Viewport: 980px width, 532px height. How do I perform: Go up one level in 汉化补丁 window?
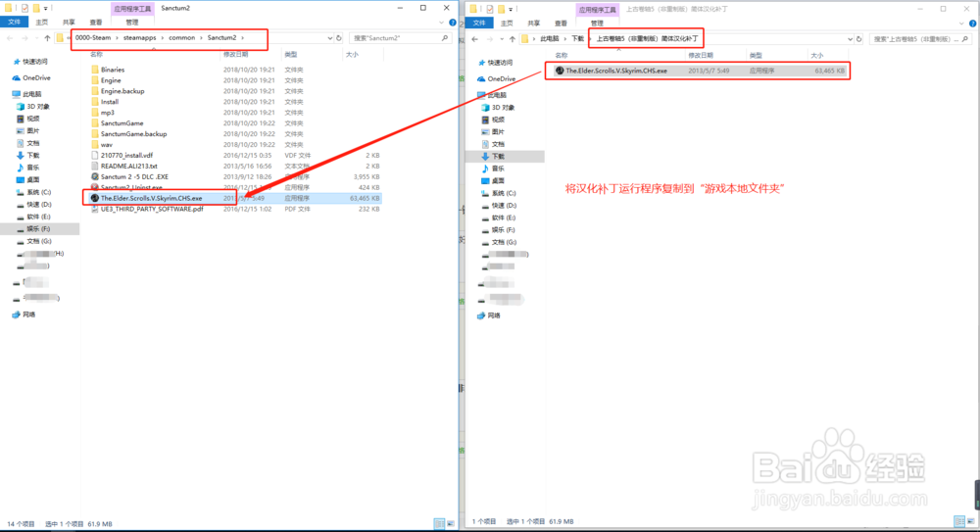coord(513,39)
